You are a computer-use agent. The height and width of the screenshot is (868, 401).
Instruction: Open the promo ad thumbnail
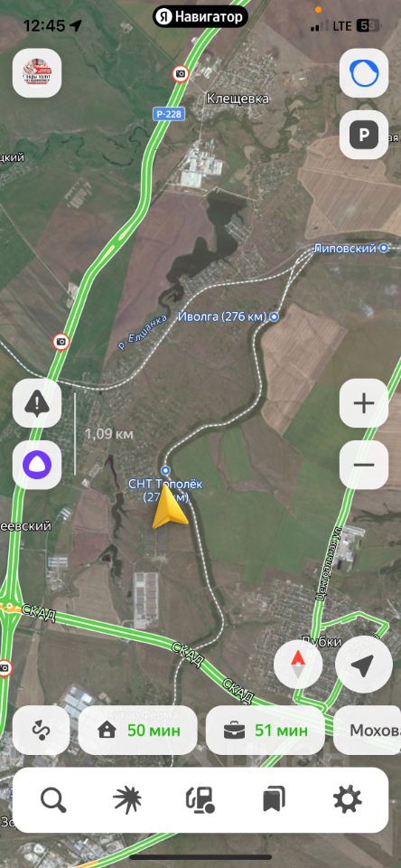37,73
